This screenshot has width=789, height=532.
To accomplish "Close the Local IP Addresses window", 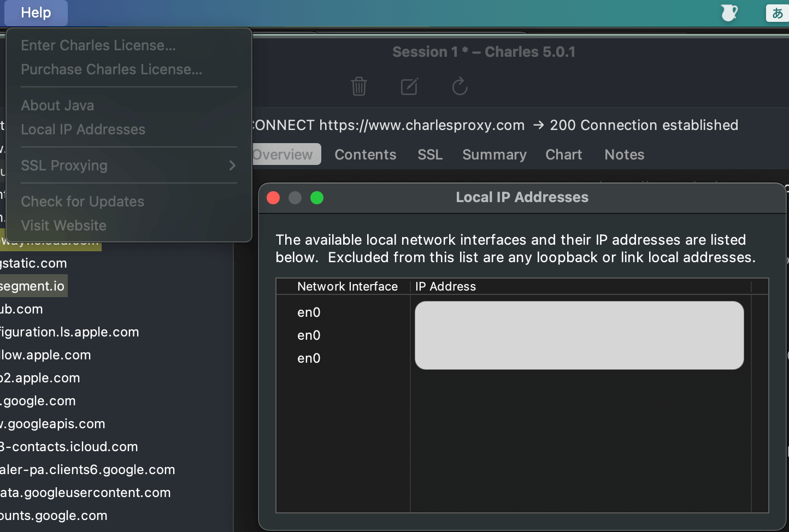I will 273,198.
